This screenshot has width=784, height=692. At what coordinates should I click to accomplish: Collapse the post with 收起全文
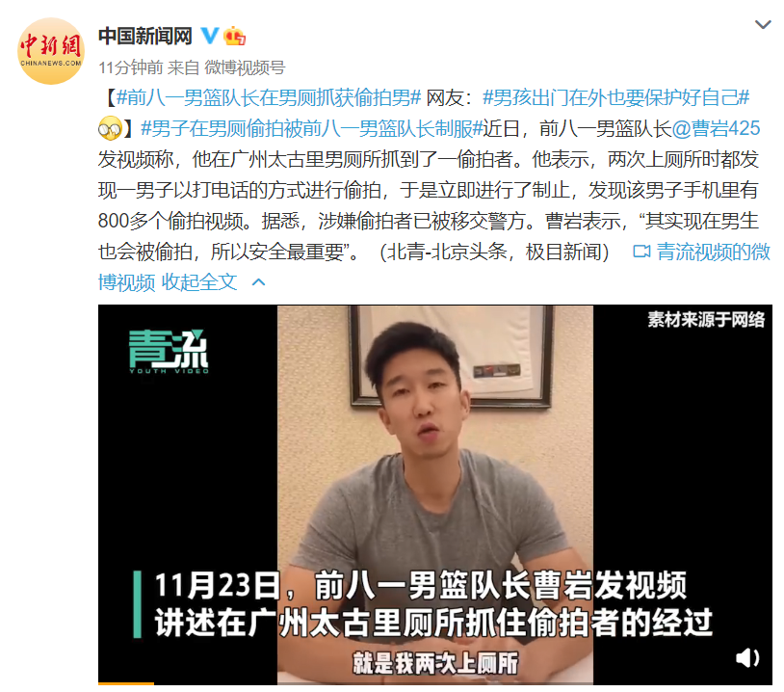pyautogui.click(x=199, y=282)
